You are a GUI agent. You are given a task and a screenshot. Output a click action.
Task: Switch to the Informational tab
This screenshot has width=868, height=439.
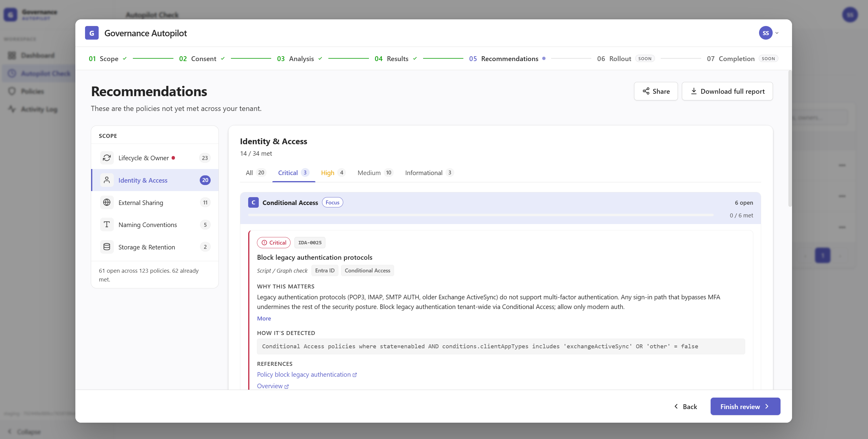point(429,173)
